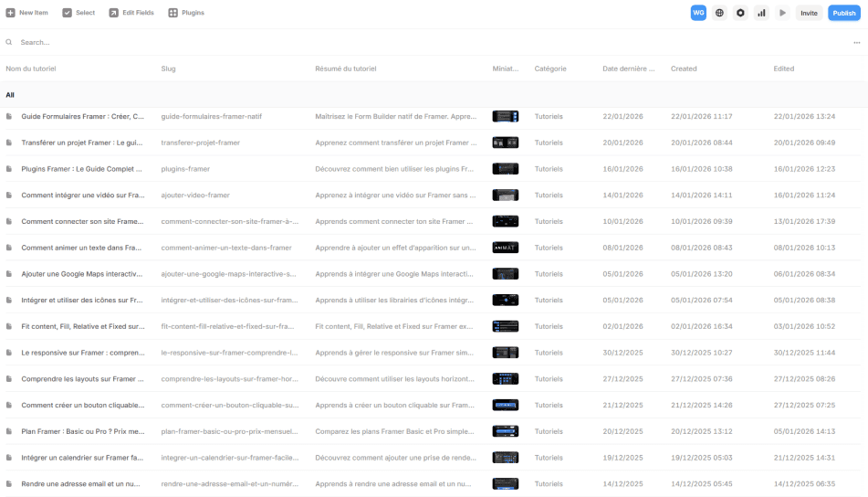Screen dimensions: 868x497
Task: Publish the site
Action: 844,13
